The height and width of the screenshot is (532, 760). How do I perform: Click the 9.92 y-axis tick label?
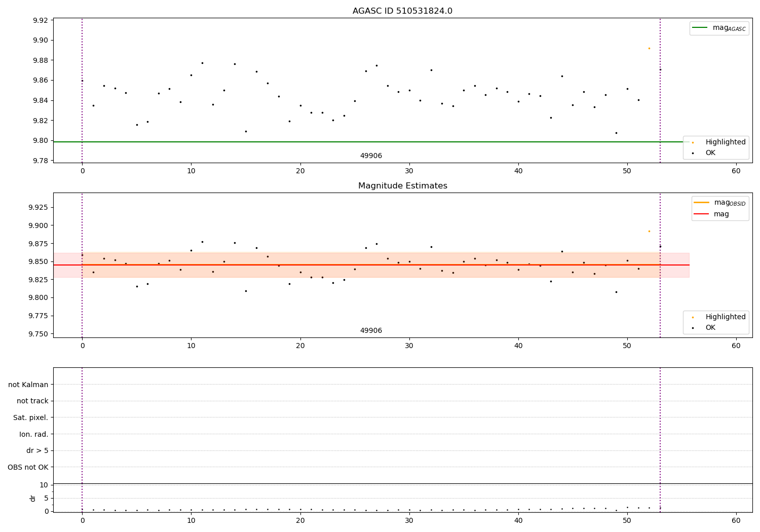[x=40, y=21]
